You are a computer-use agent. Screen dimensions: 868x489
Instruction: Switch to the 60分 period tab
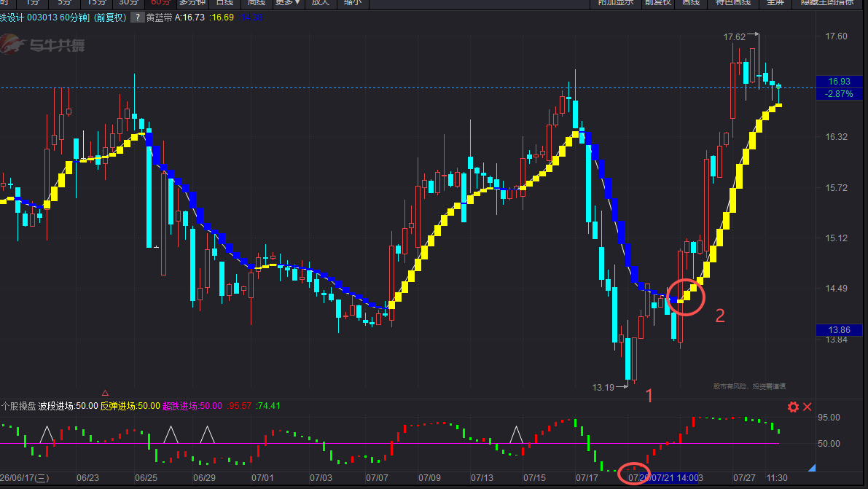[x=160, y=3]
